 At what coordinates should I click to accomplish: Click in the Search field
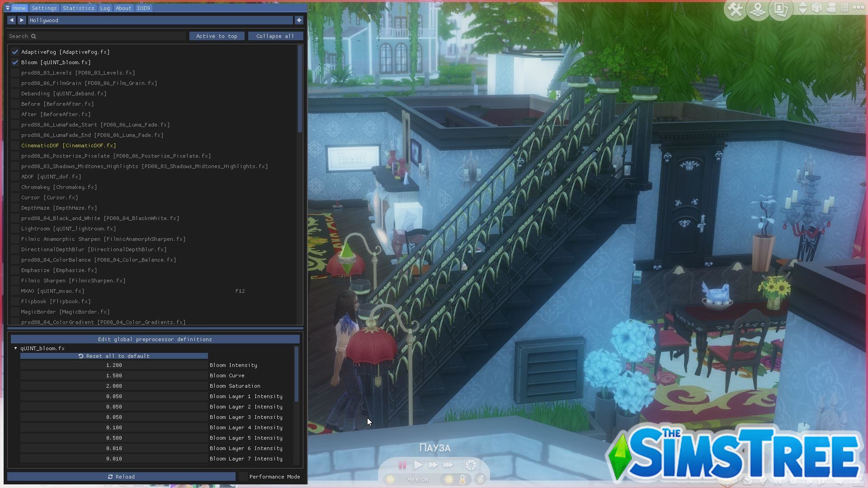96,36
